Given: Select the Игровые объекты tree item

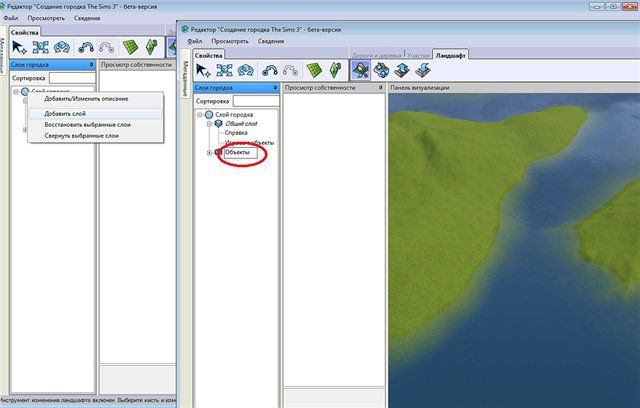Looking at the screenshot, I should (249, 142).
